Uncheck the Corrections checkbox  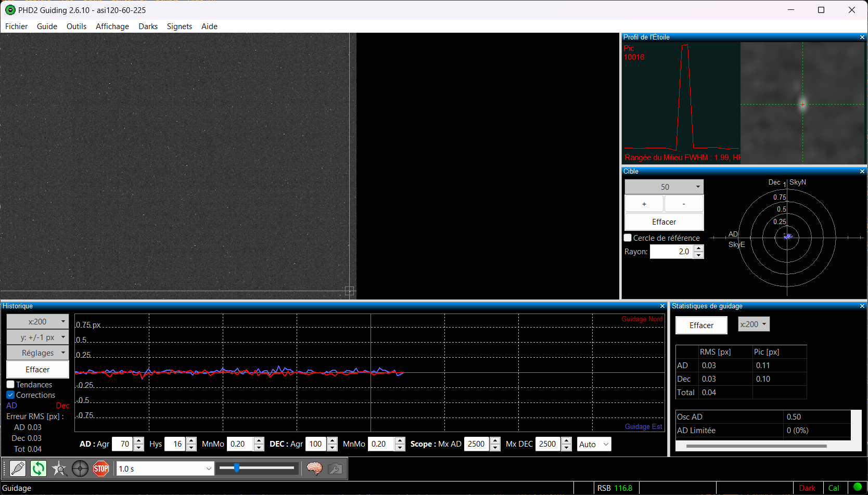pyautogui.click(x=10, y=395)
